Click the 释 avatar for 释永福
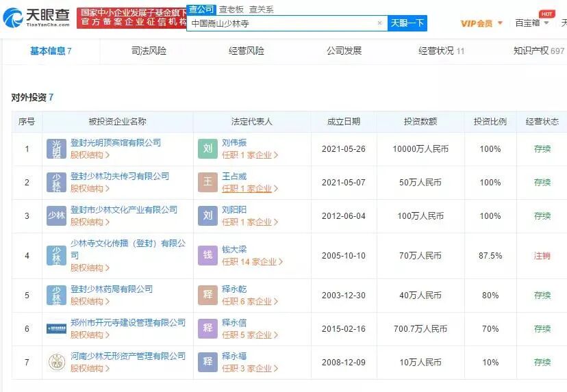The height and width of the screenshot is (392, 567). (207, 362)
